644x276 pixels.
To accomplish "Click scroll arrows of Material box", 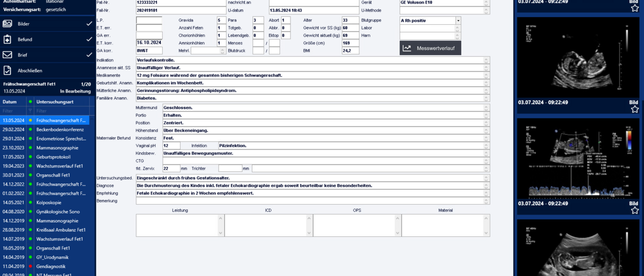I will click(486, 225).
